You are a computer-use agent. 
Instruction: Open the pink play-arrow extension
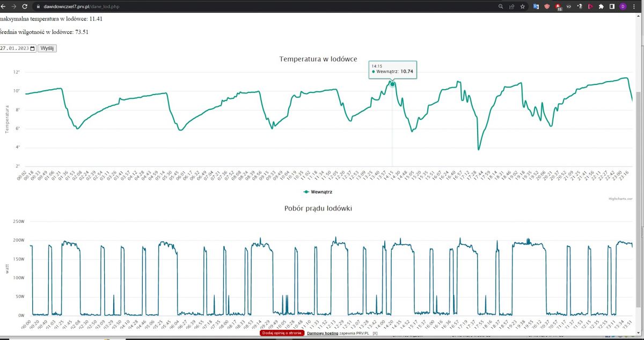coord(590,6)
